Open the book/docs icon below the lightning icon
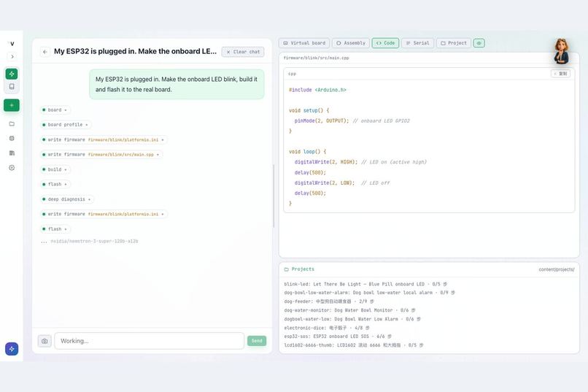The image size is (588, 392). tap(12, 87)
